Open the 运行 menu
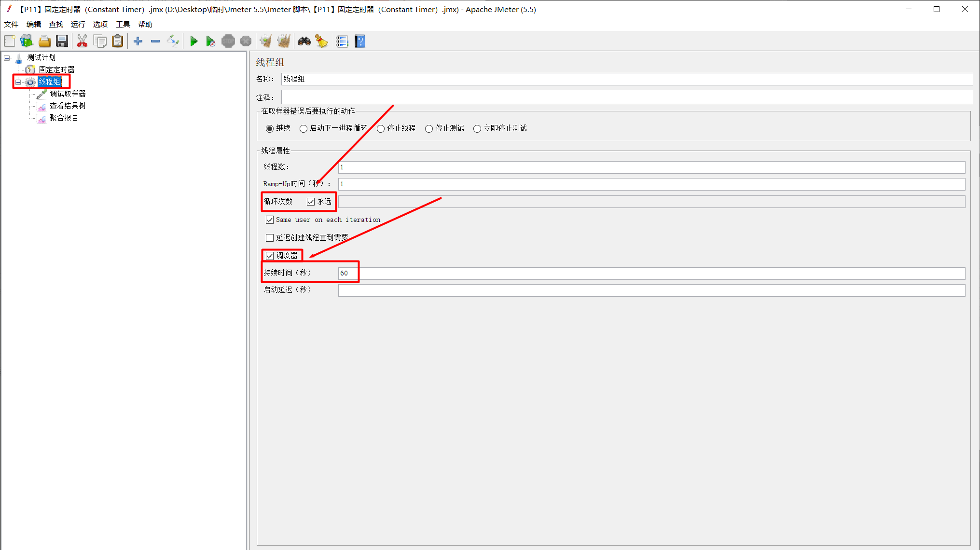Image resolution: width=980 pixels, height=550 pixels. click(78, 24)
